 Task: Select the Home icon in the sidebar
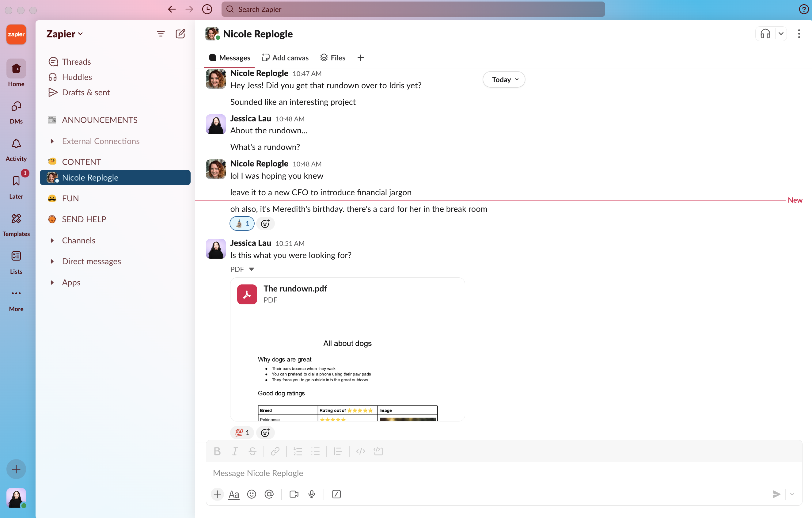coord(16,68)
